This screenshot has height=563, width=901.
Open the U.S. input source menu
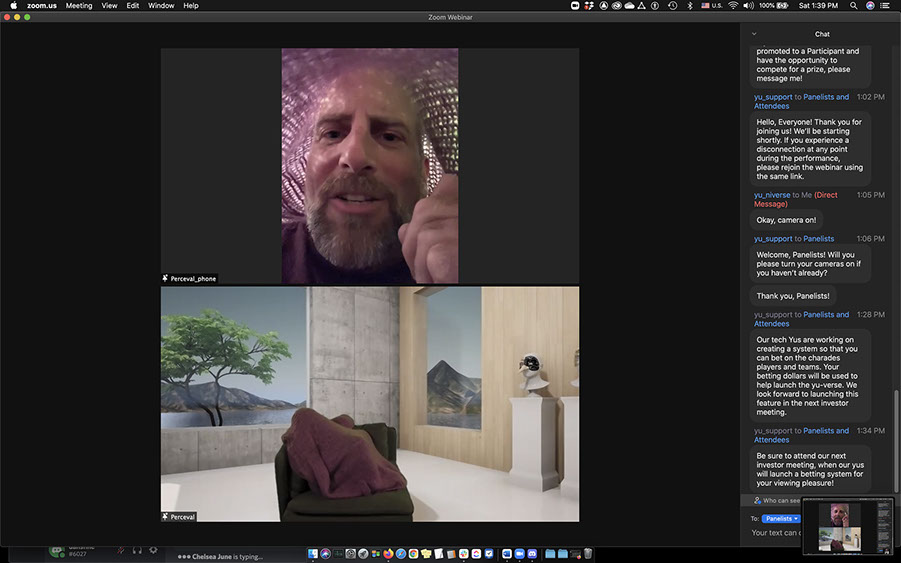coord(711,6)
